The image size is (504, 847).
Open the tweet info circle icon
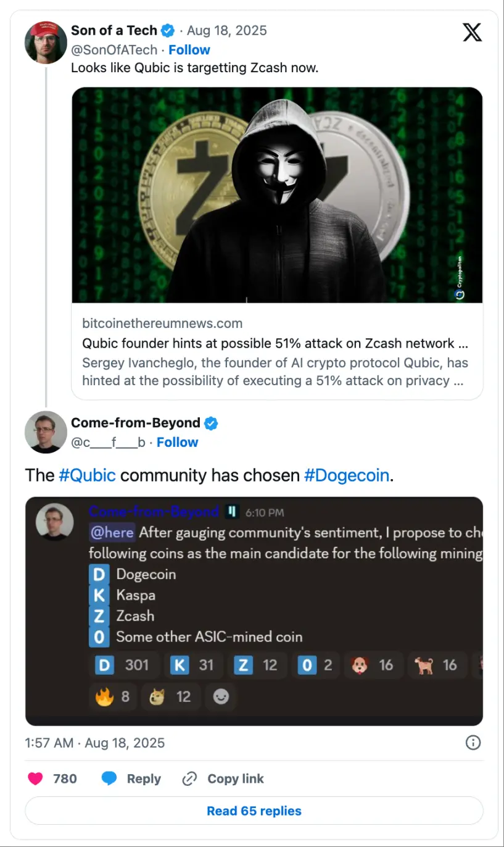click(473, 743)
